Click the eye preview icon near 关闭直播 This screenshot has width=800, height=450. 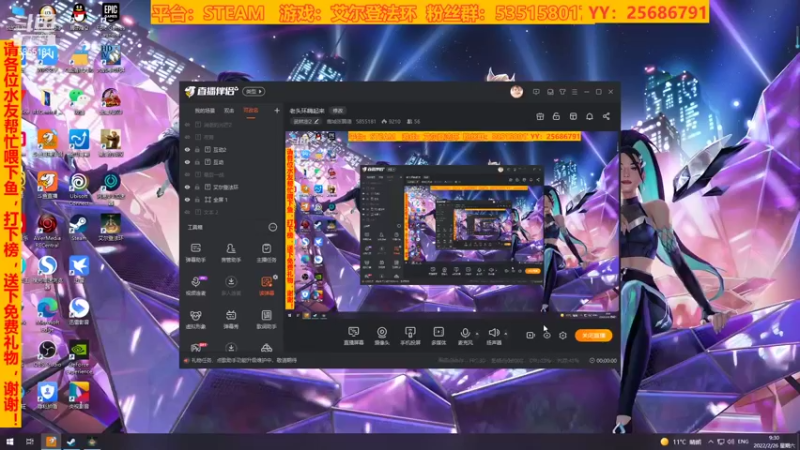click(x=546, y=335)
